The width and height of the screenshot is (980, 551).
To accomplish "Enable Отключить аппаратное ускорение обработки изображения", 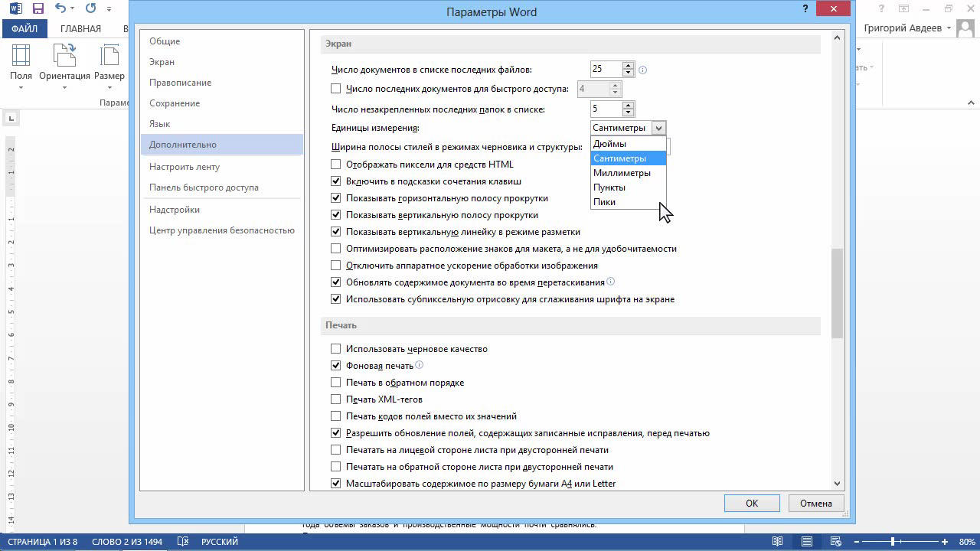I will [x=336, y=266].
